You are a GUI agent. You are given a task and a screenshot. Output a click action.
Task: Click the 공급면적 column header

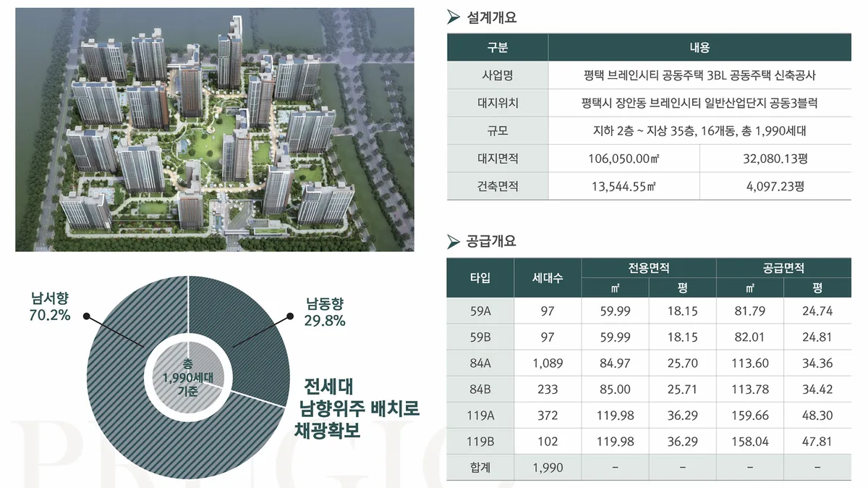click(783, 268)
